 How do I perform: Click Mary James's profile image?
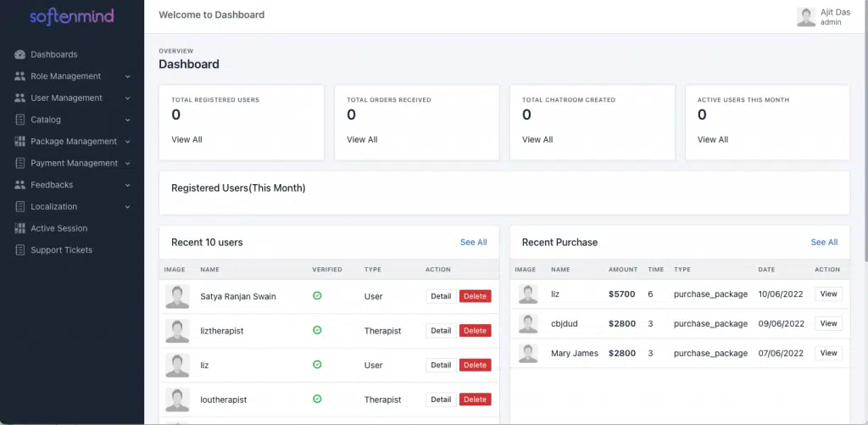528,353
